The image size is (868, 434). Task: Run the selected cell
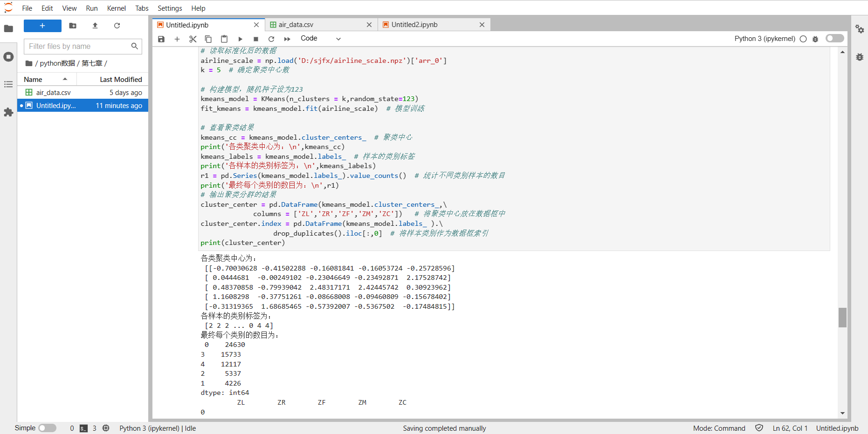pyautogui.click(x=240, y=39)
